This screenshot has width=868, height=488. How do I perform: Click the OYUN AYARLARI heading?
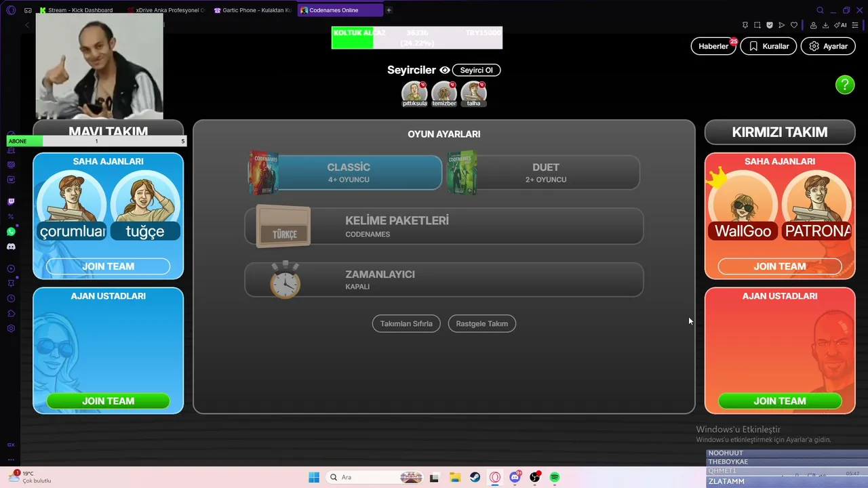(444, 134)
